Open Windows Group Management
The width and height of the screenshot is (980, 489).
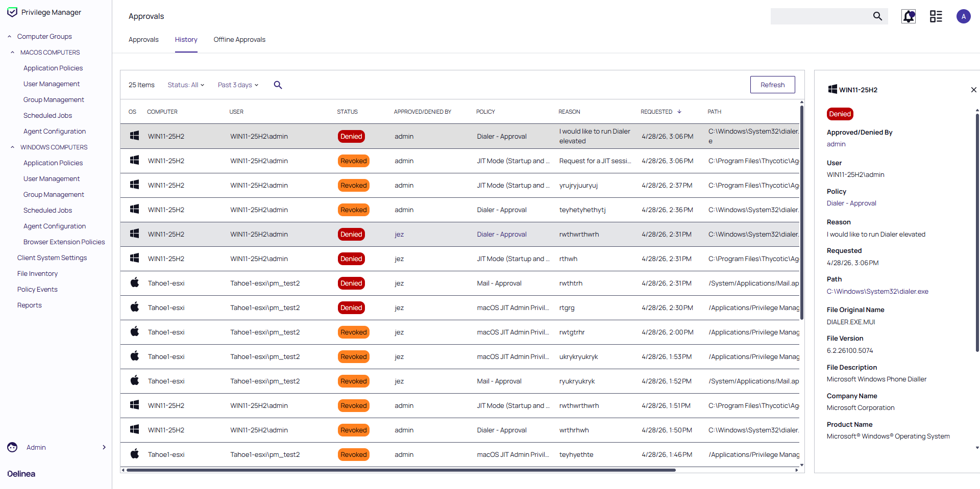(54, 195)
